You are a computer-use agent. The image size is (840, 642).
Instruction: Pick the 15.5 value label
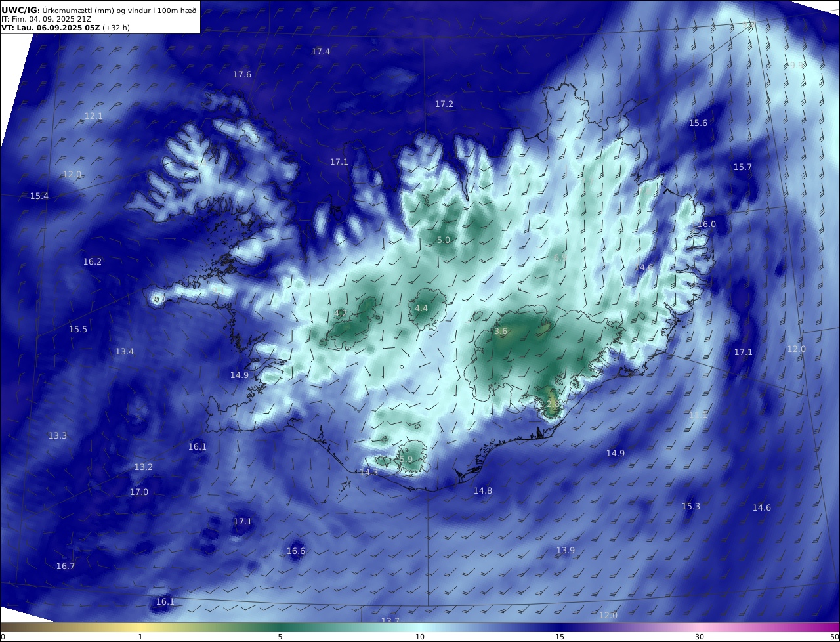78,330
